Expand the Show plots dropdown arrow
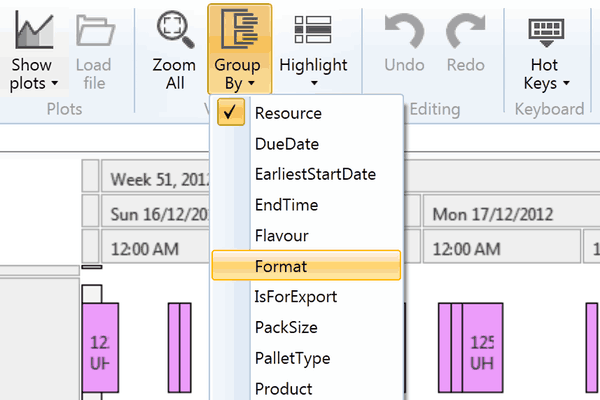Screen dimensions: 600x400 [x=54, y=84]
